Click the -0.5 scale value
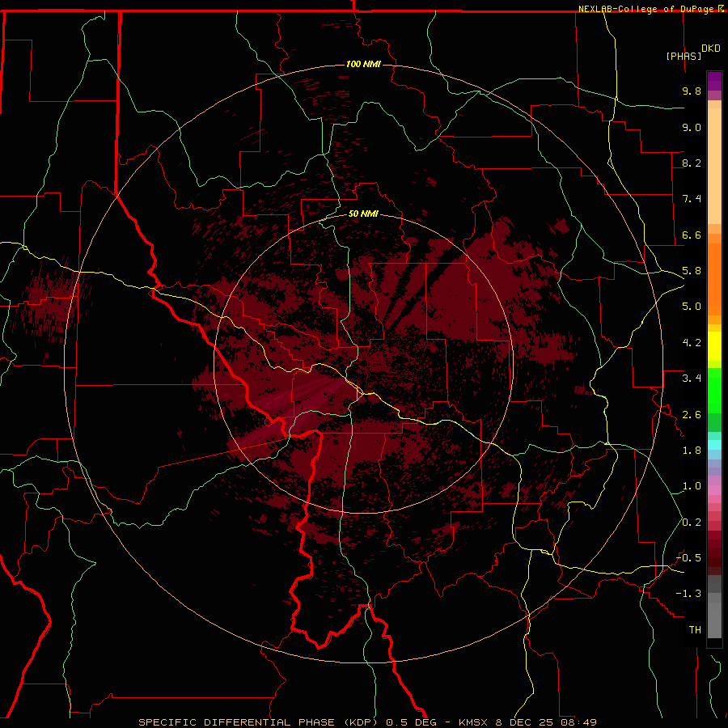 coord(688,558)
